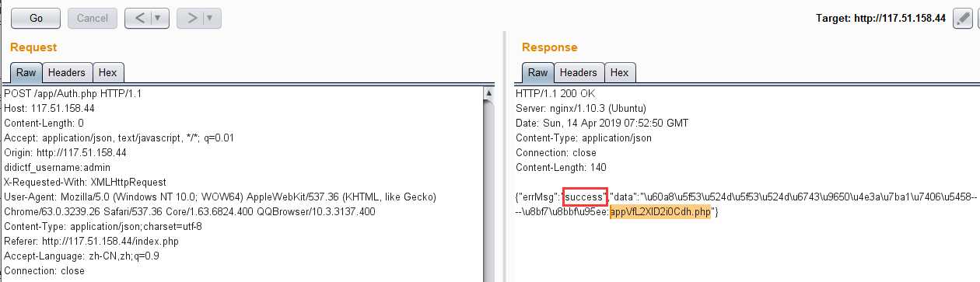980x282 pixels.
Task: Click the request pane scrollbar up arrow
Action: [489, 93]
